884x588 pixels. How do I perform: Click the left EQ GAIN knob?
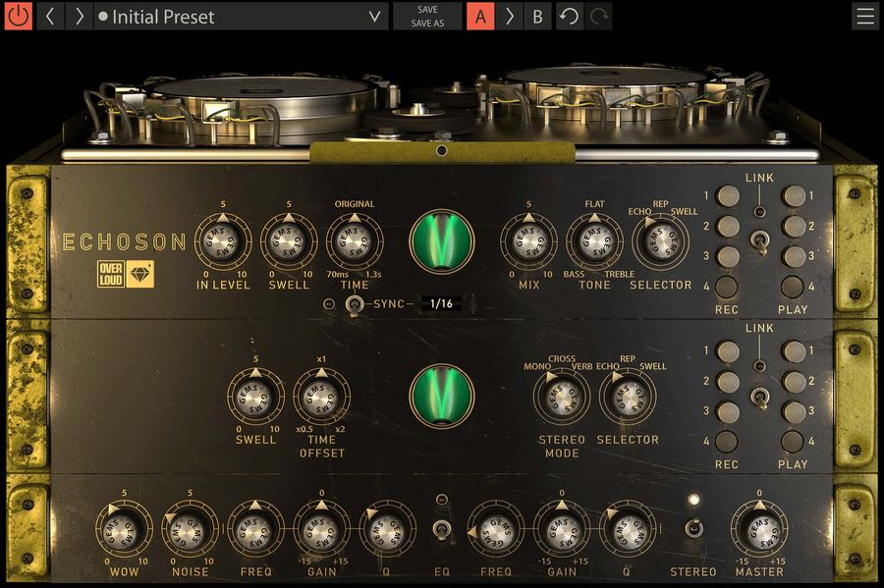pos(321,530)
